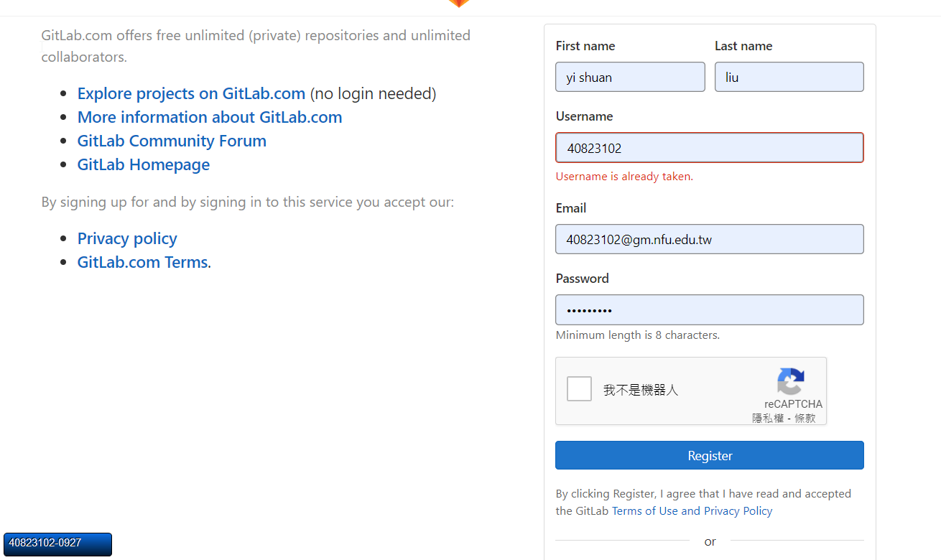Focus the Last name field containing liu
This screenshot has height=560, width=941.
tap(789, 77)
